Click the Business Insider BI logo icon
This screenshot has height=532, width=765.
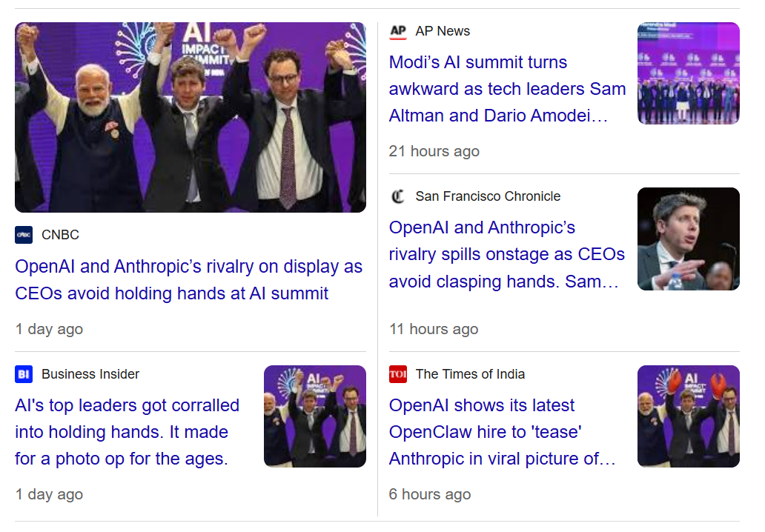[x=24, y=374]
